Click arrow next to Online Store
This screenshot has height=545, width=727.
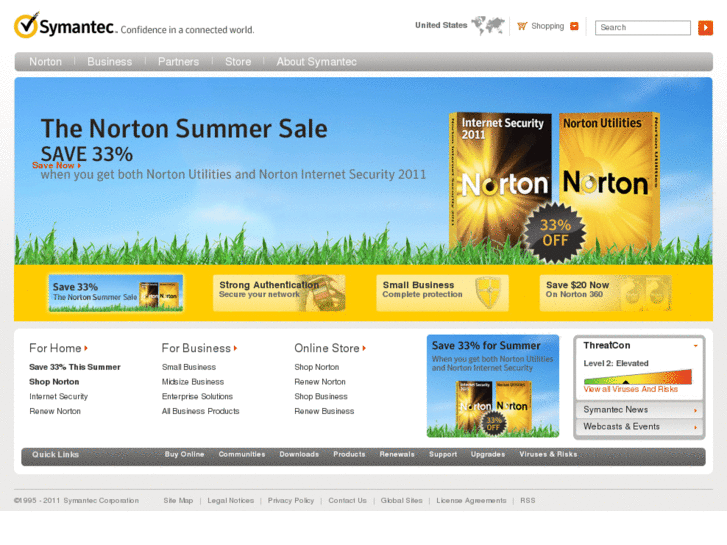coord(364,348)
